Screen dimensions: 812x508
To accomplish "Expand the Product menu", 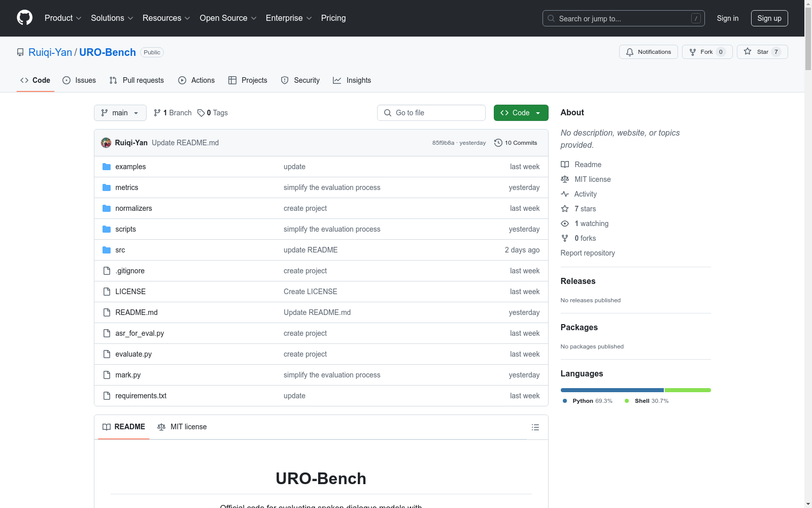I will click(63, 18).
